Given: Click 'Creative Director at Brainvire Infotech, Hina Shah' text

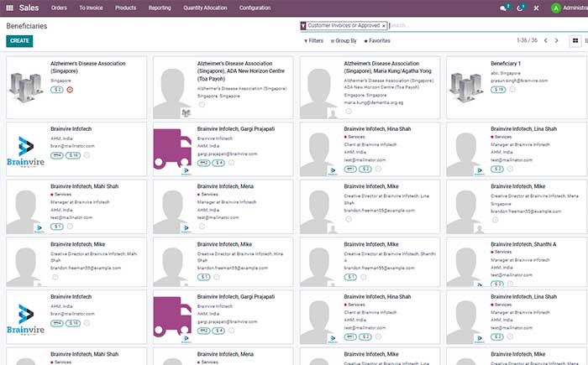Looking at the screenshot, I should [240, 257].
